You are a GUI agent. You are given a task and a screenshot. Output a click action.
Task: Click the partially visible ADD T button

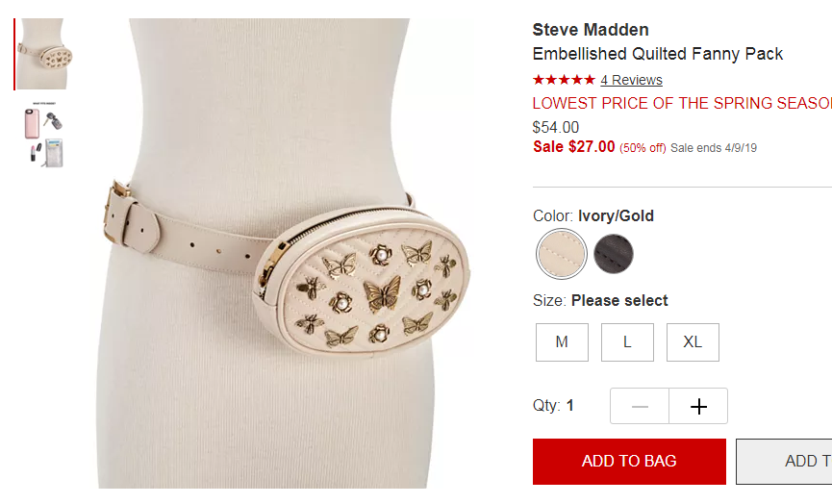tap(784, 461)
